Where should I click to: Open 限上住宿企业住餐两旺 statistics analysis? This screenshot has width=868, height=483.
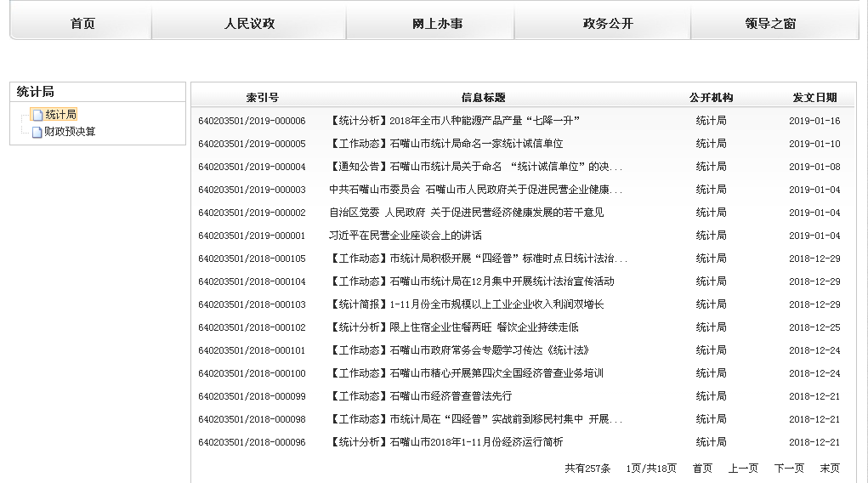[454, 327]
